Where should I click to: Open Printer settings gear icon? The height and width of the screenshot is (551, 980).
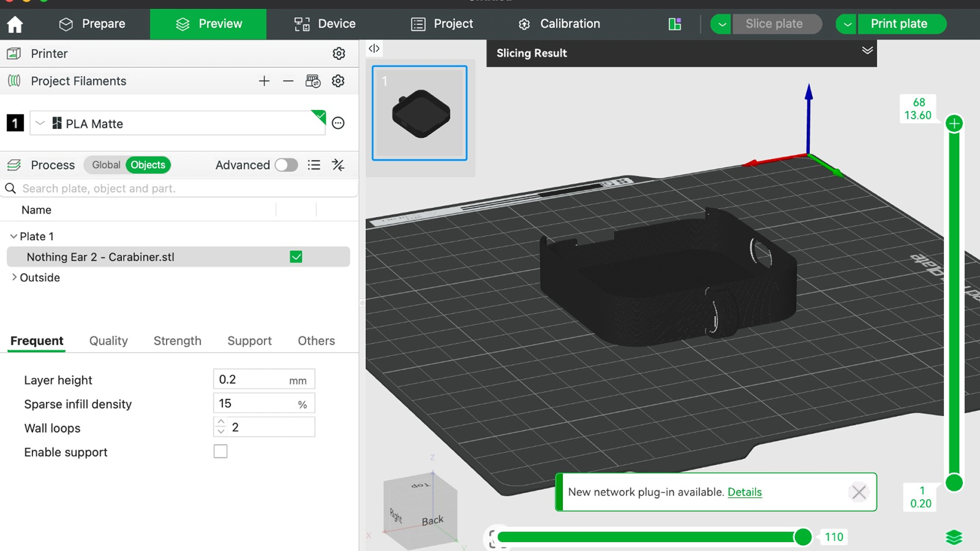click(338, 54)
